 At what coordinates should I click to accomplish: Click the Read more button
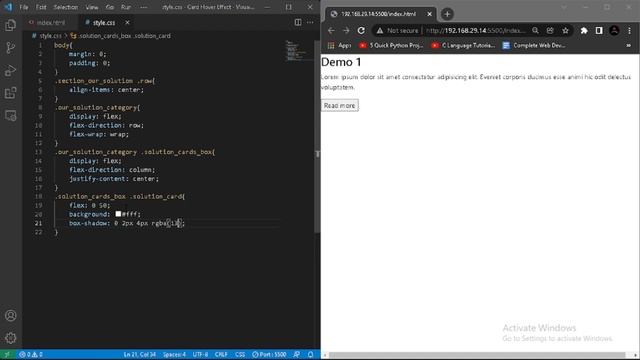340,105
